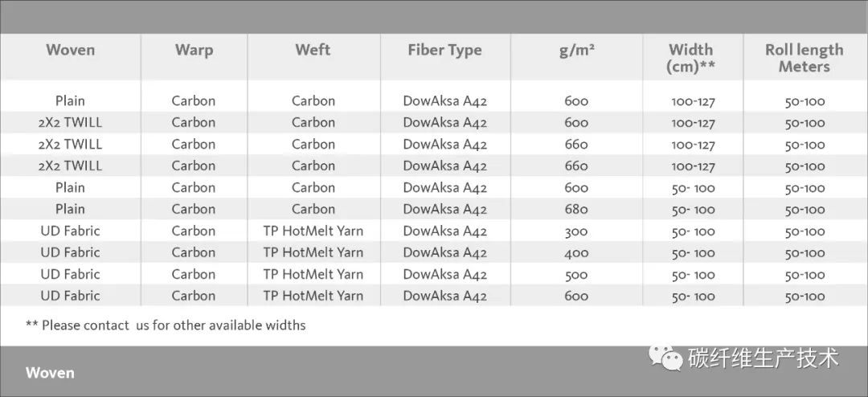Click the footnote about other available widths
The image size is (868, 397).
point(166,325)
